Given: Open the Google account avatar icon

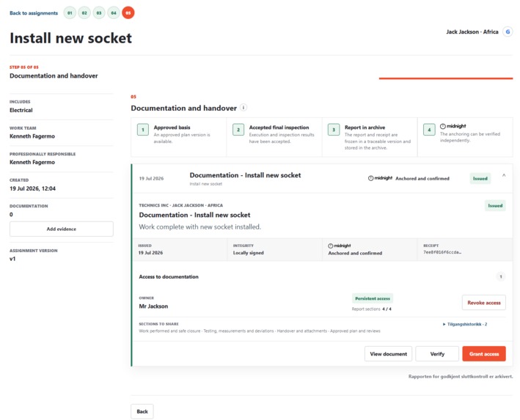Looking at the screenshot, I should 508,32.
